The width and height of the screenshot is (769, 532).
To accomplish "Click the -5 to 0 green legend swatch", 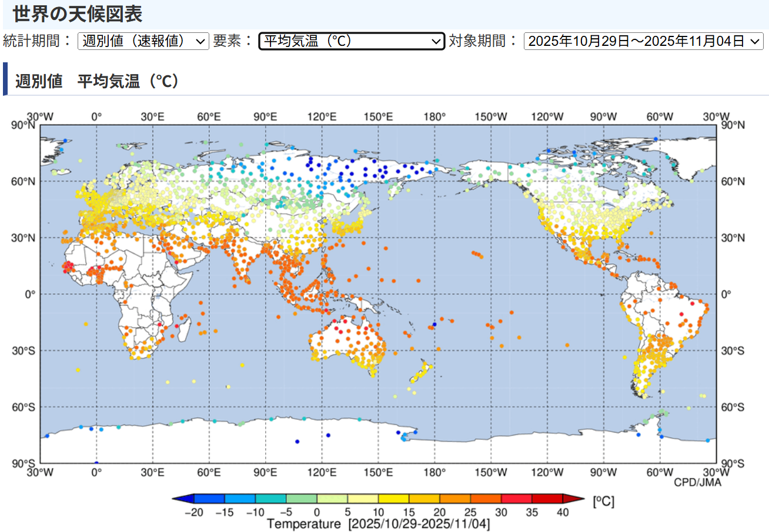I will point(302,499).
